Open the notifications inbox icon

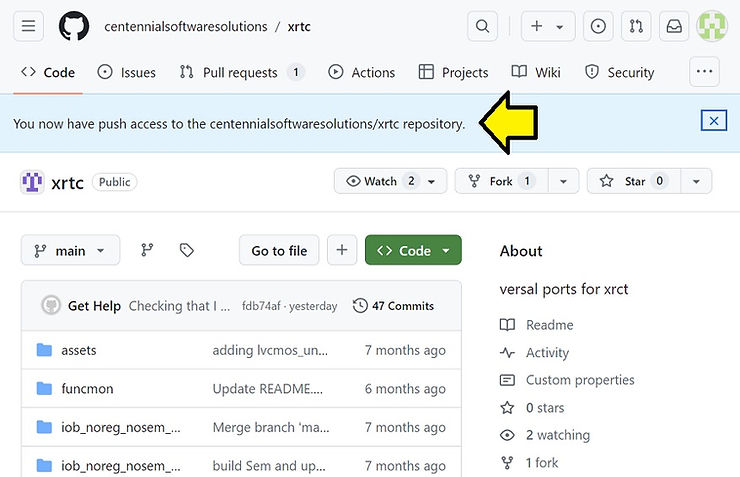pyautogui.click(x=674, y=27)
